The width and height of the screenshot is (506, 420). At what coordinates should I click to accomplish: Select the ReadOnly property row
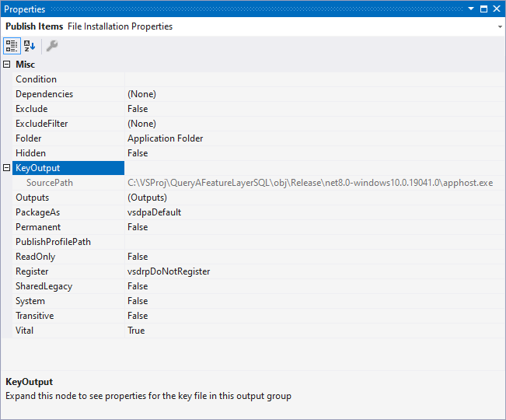coord(36,257)
